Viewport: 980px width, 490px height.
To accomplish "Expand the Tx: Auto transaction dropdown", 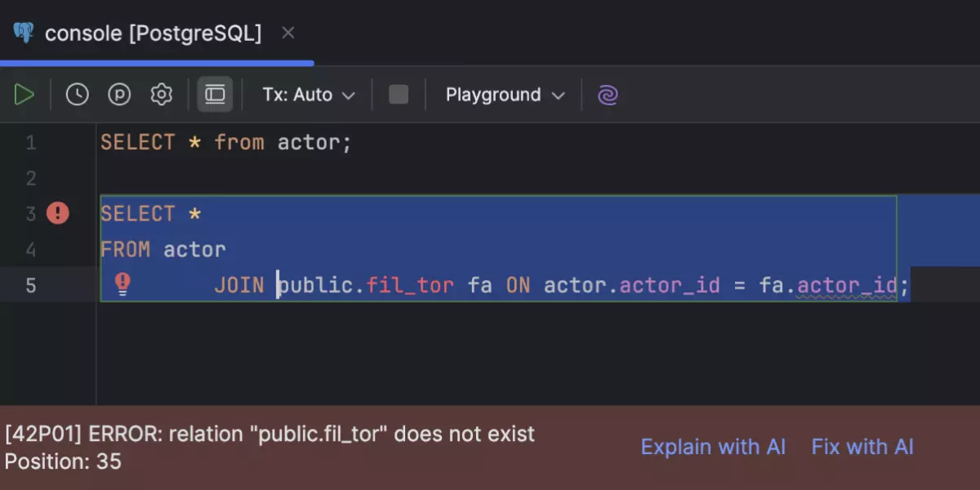I will pyautogui.click(x=309, y=95).
